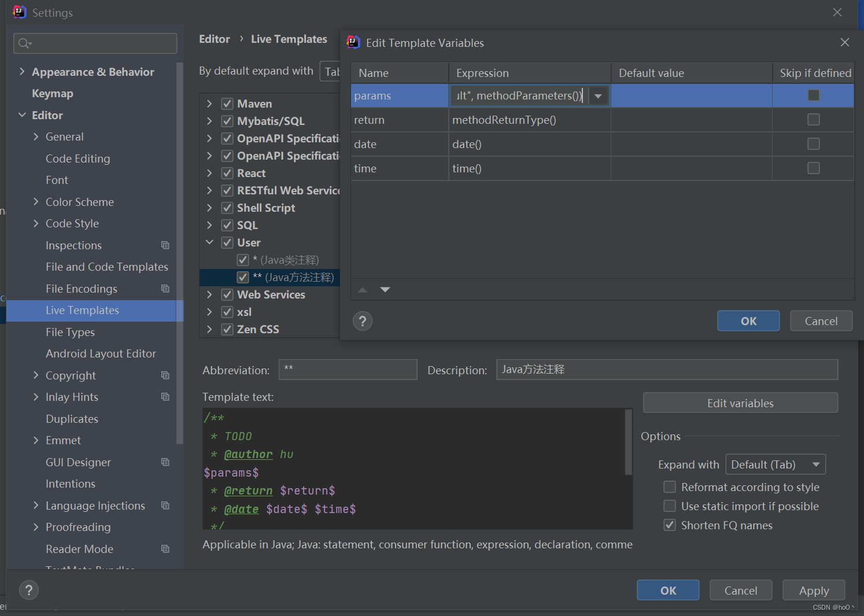This screenshot has height=616, width=864.
Task: Click the project-level icon next to GUI Designer
Action: (x=165, y=462)
